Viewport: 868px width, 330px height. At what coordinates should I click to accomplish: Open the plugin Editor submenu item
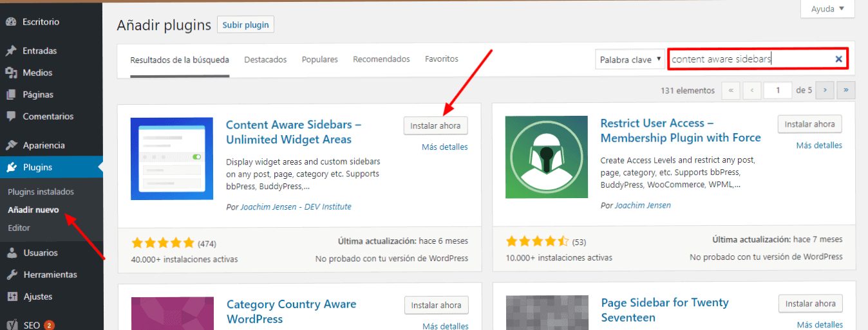coord(19,228)
